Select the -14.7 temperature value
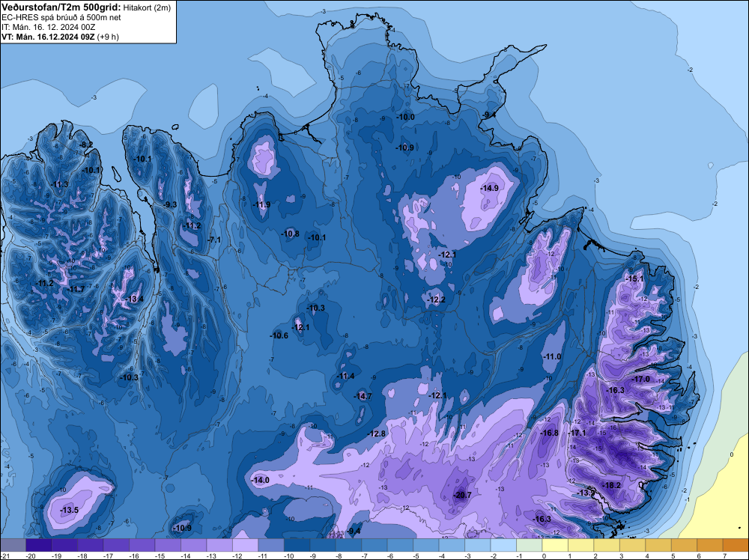749x560 pixels. tap(363, 396)
